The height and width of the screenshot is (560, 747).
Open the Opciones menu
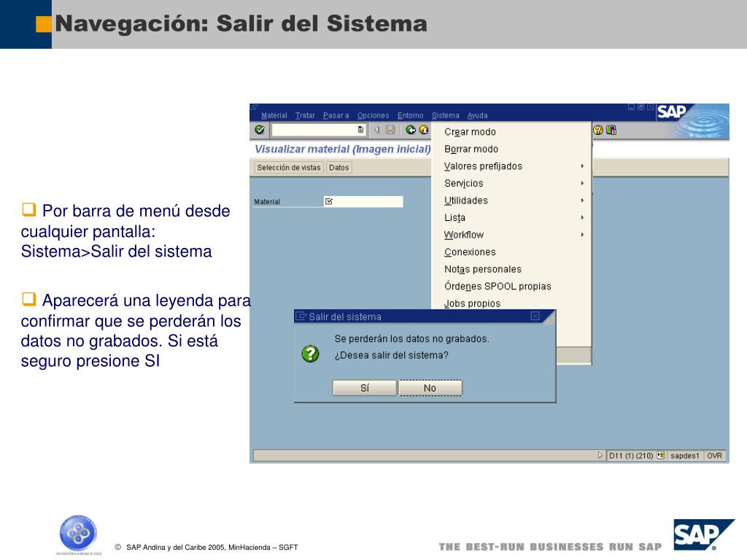373,115
